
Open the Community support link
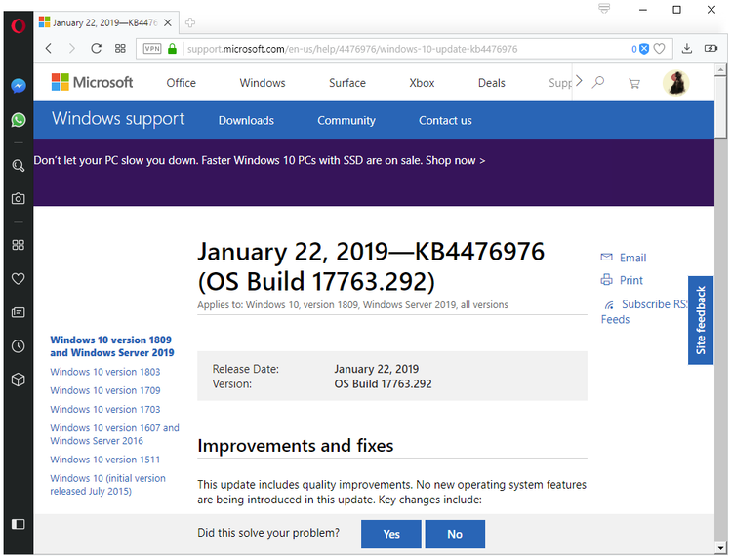(346, 120)
